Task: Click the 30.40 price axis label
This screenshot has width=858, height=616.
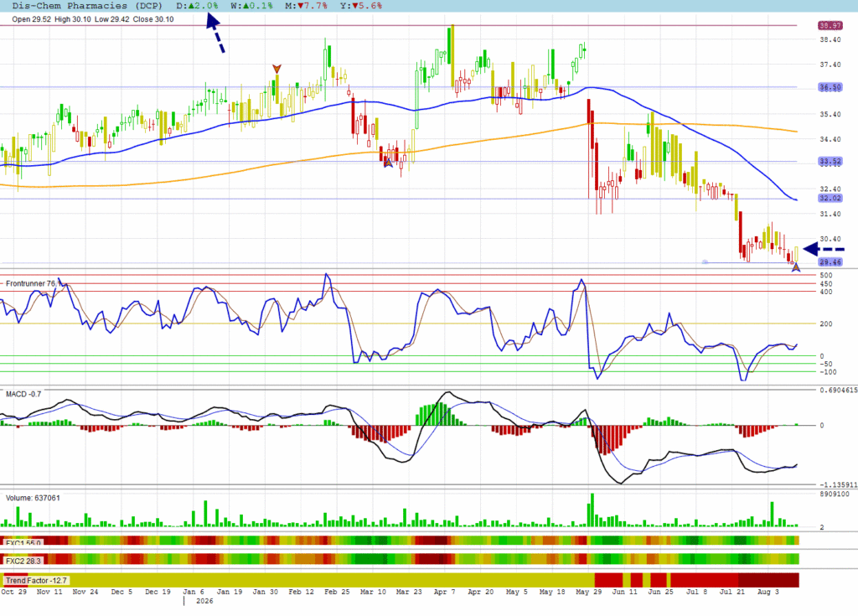Action: coord(830,239)
